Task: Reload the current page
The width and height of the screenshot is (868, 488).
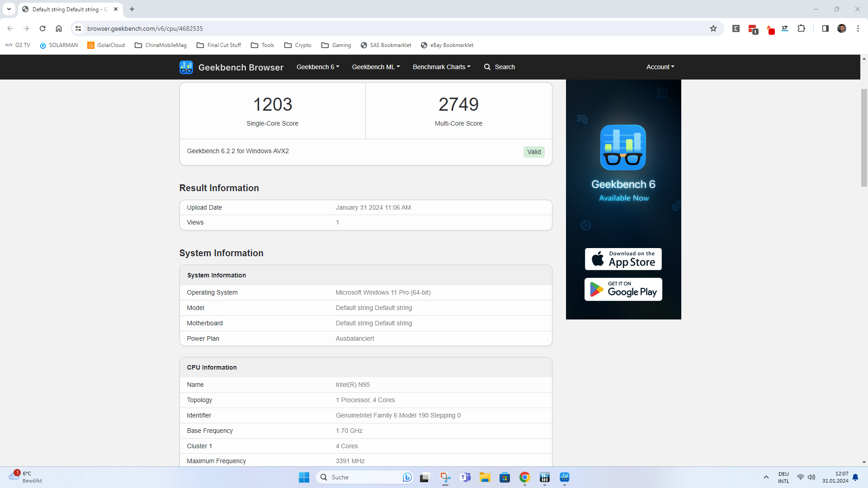Action: [x=42, y=28]
